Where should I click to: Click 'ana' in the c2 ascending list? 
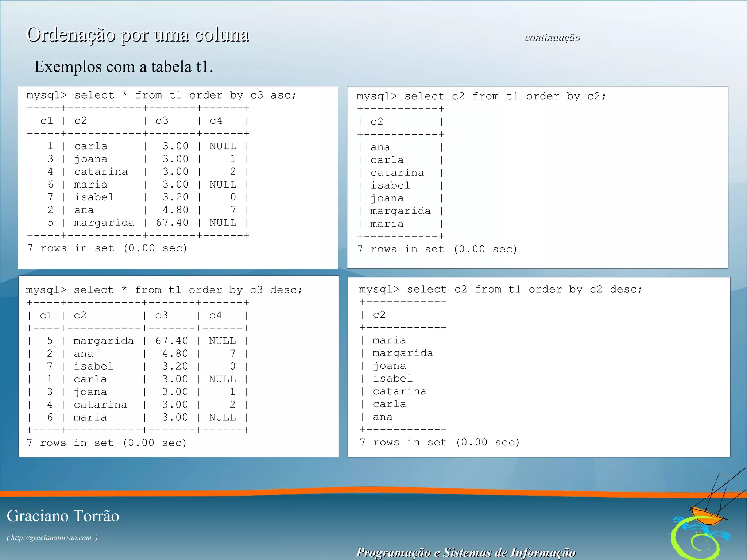click(380, 147)
